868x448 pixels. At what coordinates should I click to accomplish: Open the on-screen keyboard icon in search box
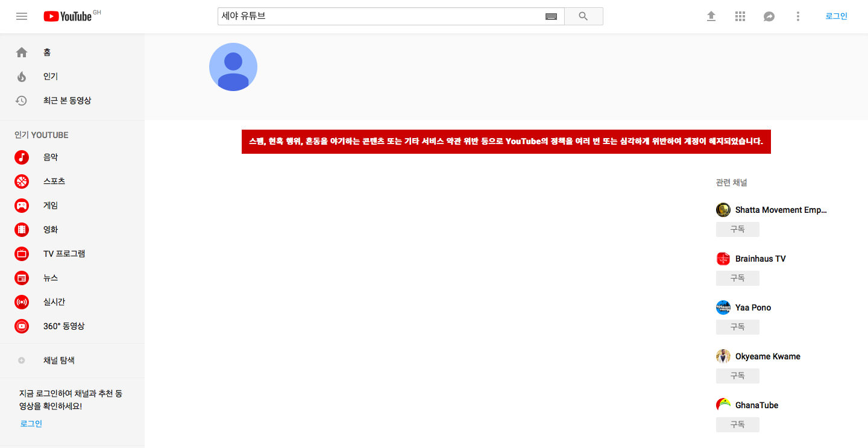pos(551,17)
